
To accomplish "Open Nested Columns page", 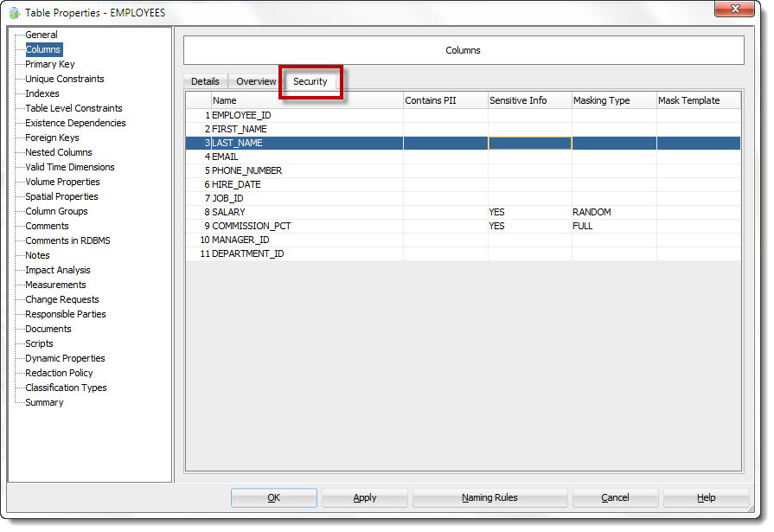I will point(59,152).
